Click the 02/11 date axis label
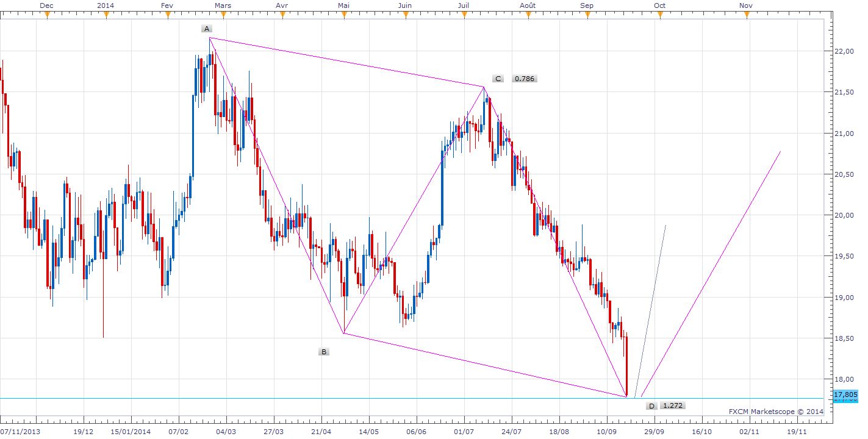This screenshot has height=439, width=868. [x=750, y=432]
